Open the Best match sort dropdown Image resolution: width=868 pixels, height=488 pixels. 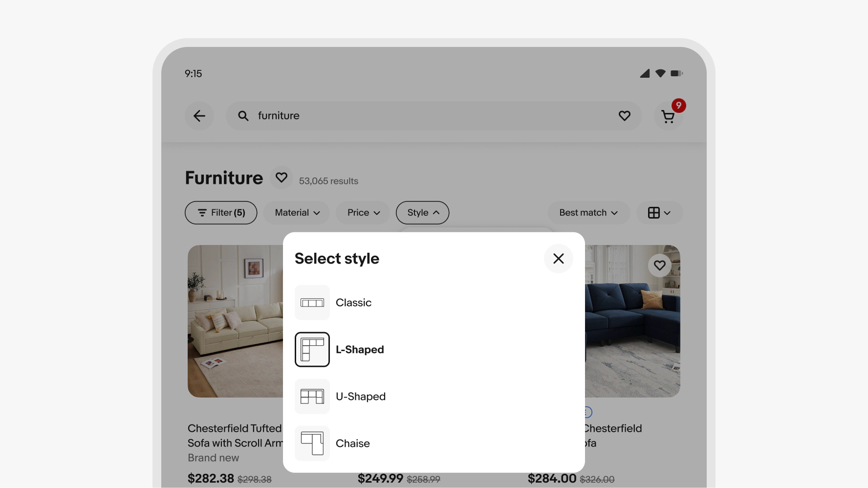click(x=588, y=213)
